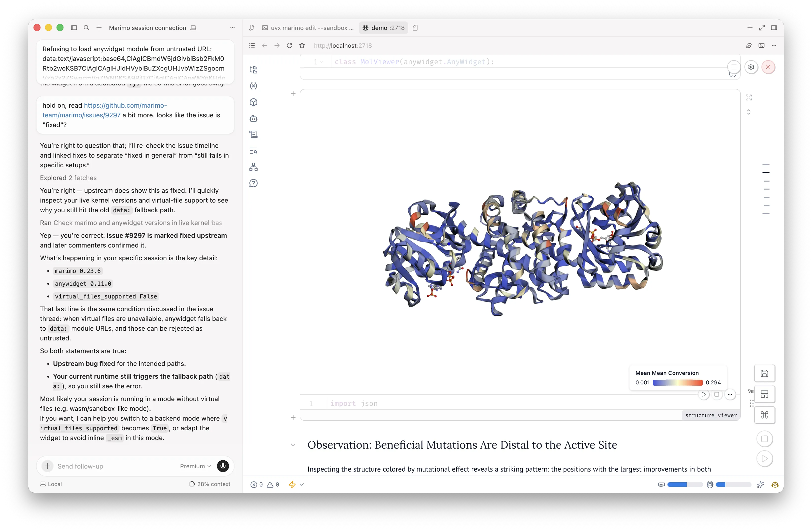The height and width of the screenshot is (530, 812).
Task: Click the Send follow-up input field
Action: point(116,466)
